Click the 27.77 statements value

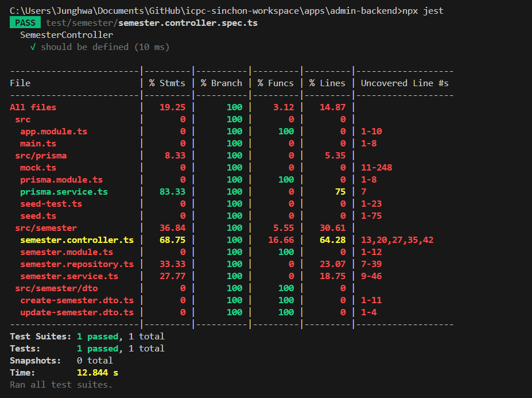pyautogui.click(x=172, y=276)
